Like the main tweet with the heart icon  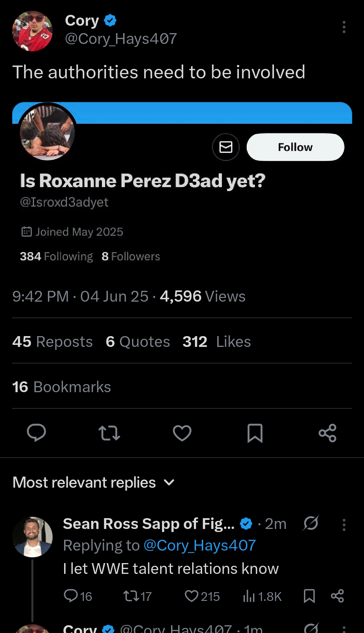tap(182, 433)
